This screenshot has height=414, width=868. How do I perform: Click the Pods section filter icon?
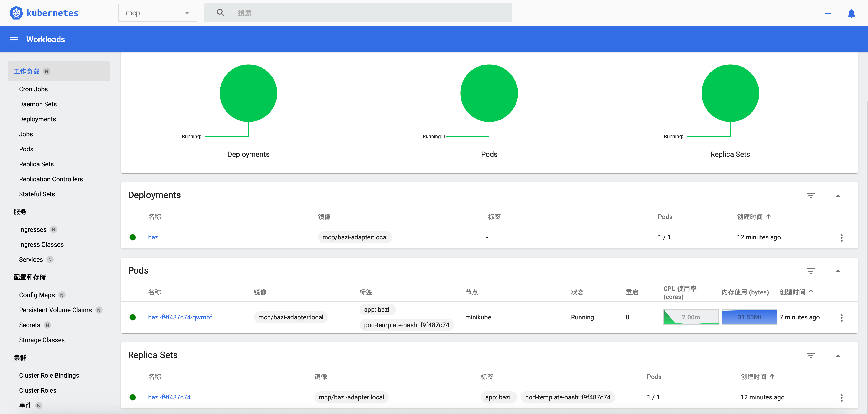click(x=810, y=271)
